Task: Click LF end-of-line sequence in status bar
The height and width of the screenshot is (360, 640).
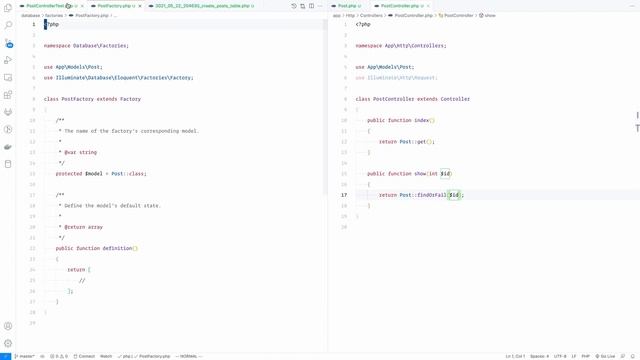Action: (573, 356)
